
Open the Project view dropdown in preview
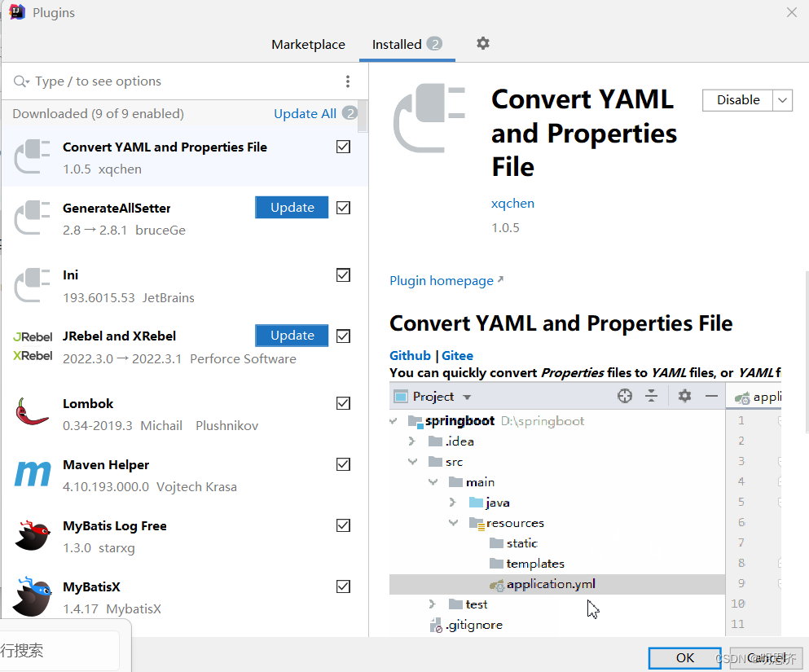pyautogui.click(x=467, y=397)
